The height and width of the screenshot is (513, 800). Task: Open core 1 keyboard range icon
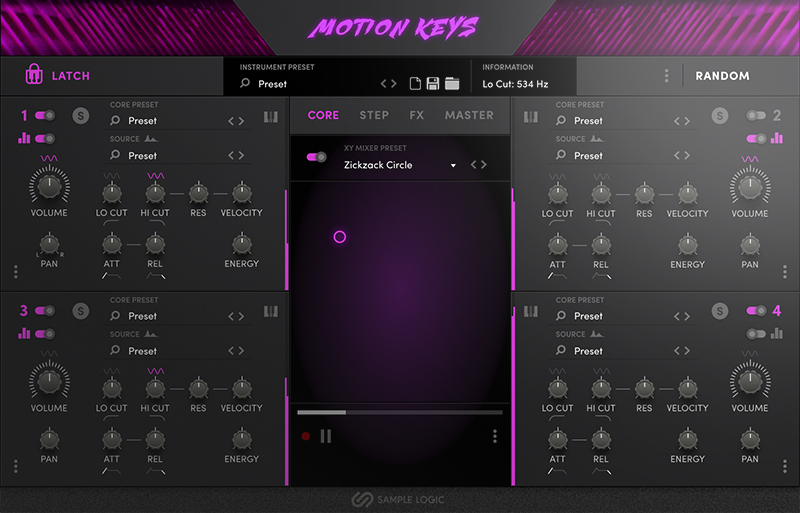coord(271,117)
